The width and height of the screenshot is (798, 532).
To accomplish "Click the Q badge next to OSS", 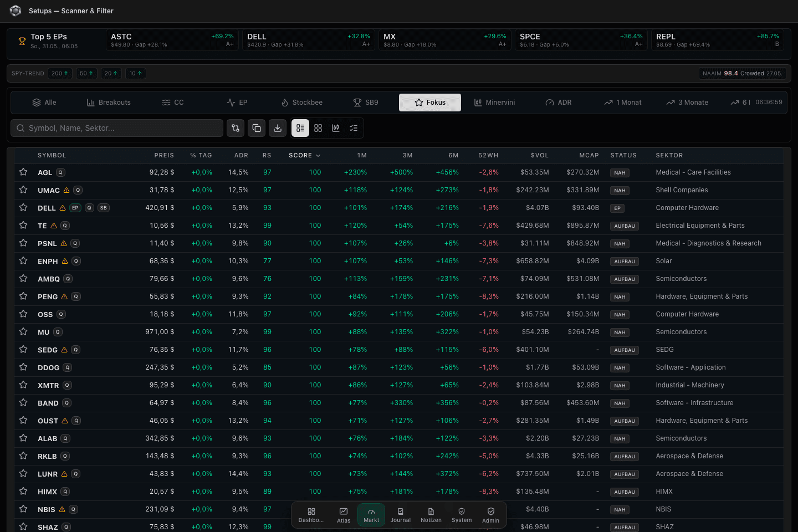I will point(62,314).
